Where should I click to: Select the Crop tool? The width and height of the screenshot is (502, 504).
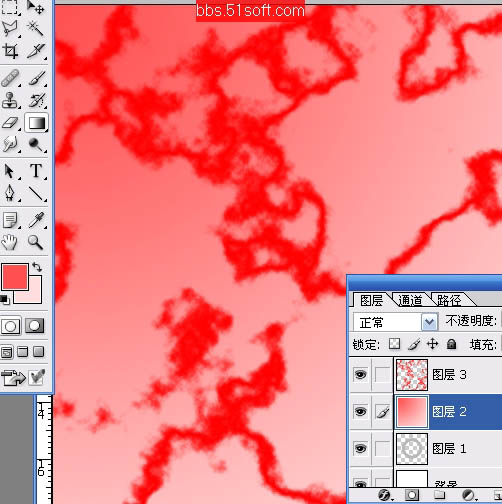10,51
